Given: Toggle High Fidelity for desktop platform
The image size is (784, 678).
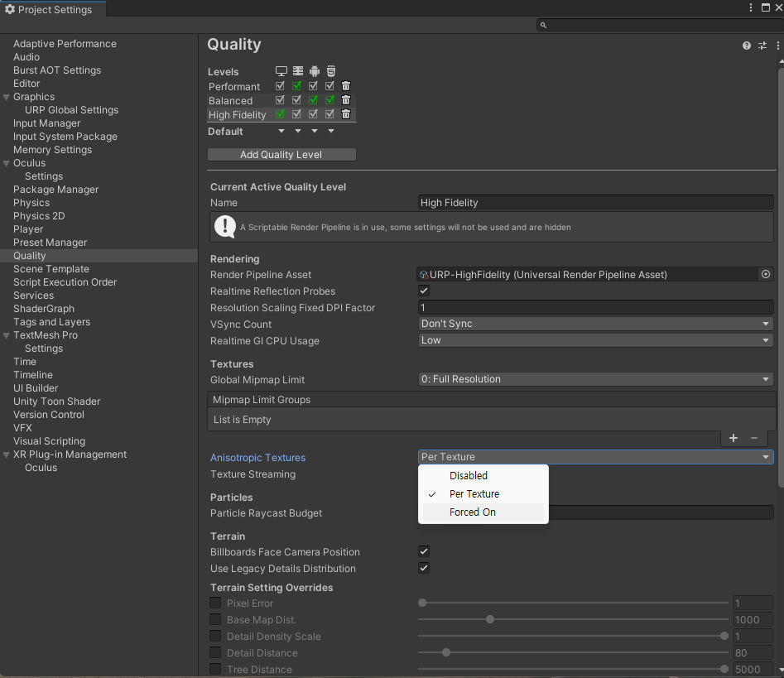Looking at the screenshot, I should tap(280, 114).
